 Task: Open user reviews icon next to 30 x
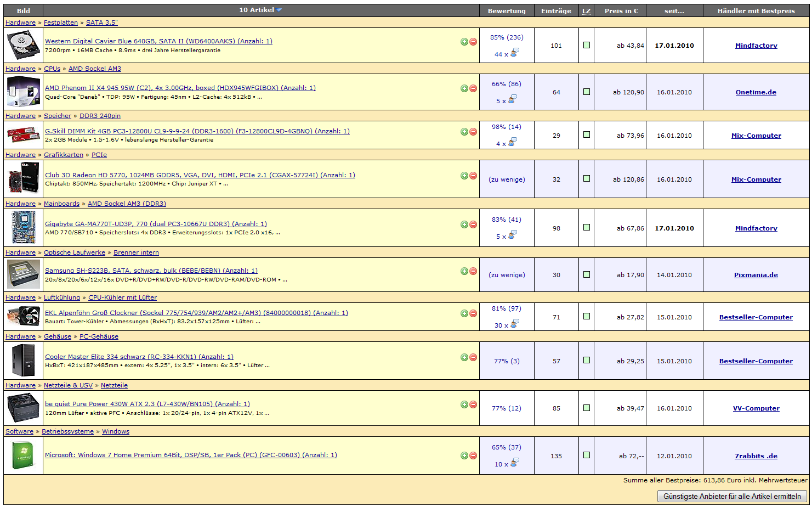pyautogui.click(x=514, y=324)
